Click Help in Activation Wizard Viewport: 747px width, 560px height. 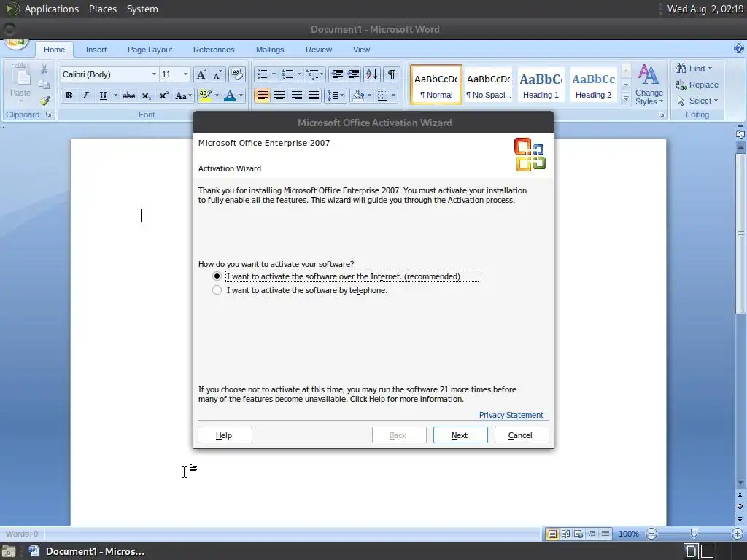coord(225,435)
